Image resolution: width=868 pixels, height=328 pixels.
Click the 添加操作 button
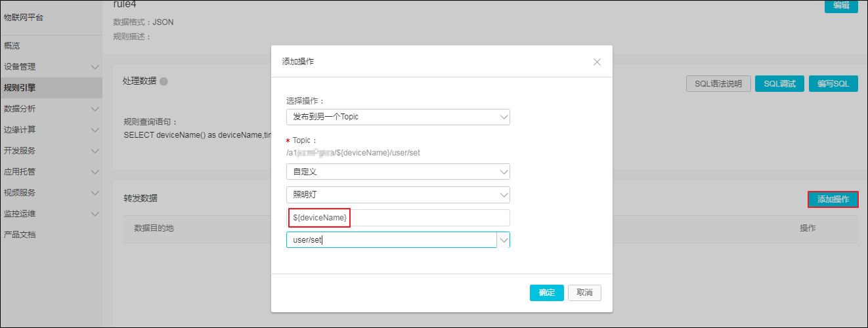pos(833,199)
